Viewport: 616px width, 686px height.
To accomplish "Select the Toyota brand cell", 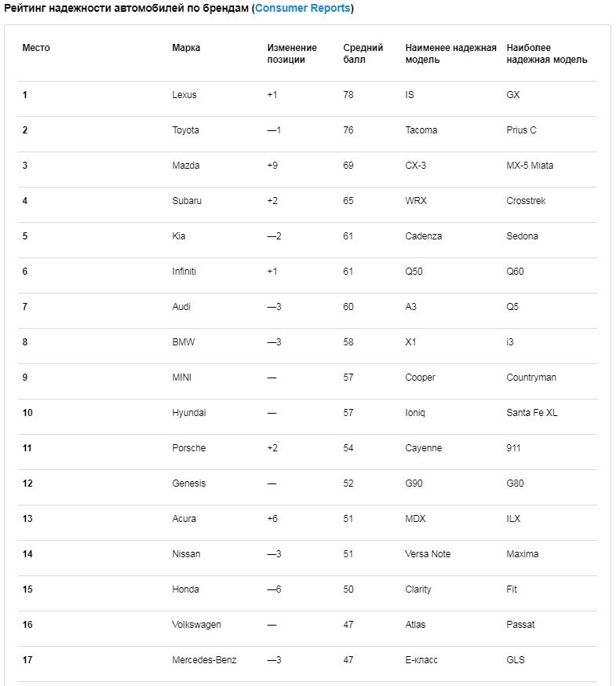I will tap(185, 130).
